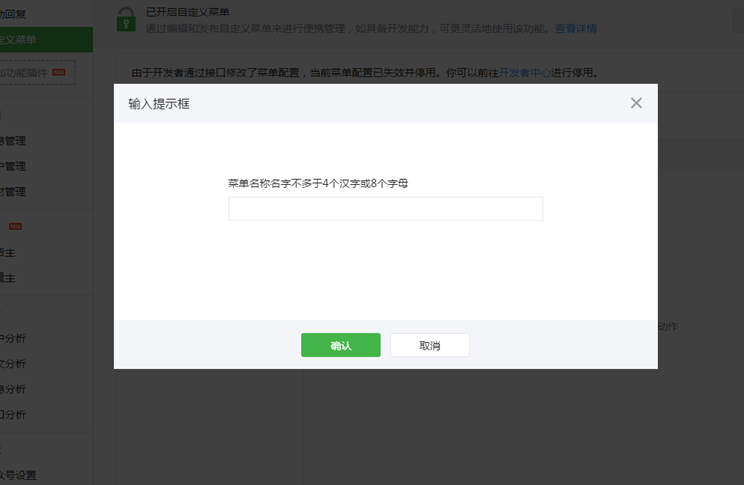Close the 输入提示框 dialog with the X

(x=636, y=103)
